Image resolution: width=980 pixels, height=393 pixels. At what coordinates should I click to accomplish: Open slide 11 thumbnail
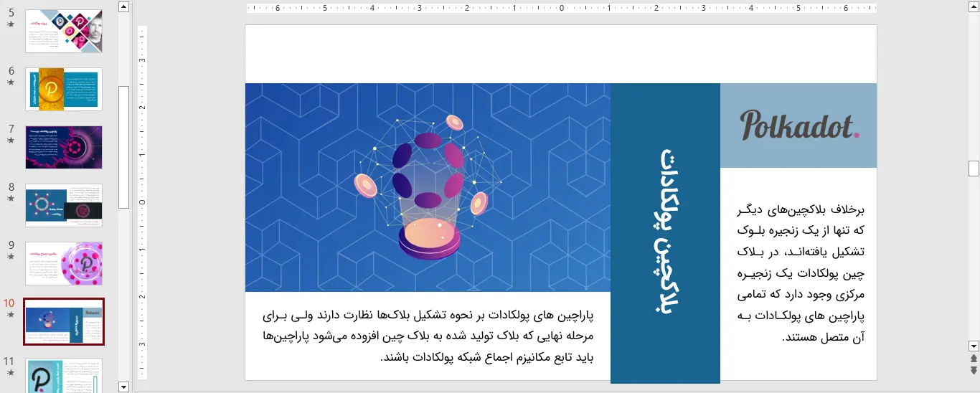pyautogui.click(x=64, y=375)
